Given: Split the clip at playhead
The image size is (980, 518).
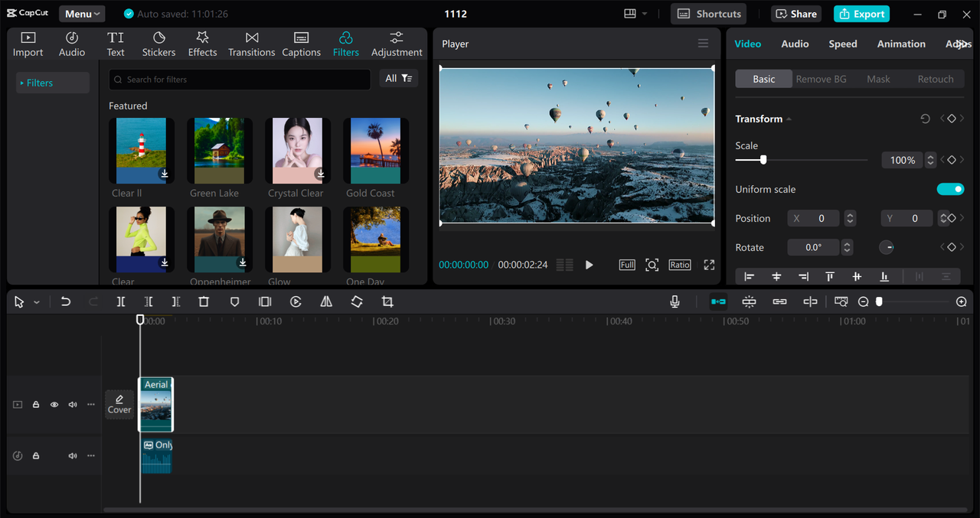Looking at the screenshot, I should click(x=121, y=302).
